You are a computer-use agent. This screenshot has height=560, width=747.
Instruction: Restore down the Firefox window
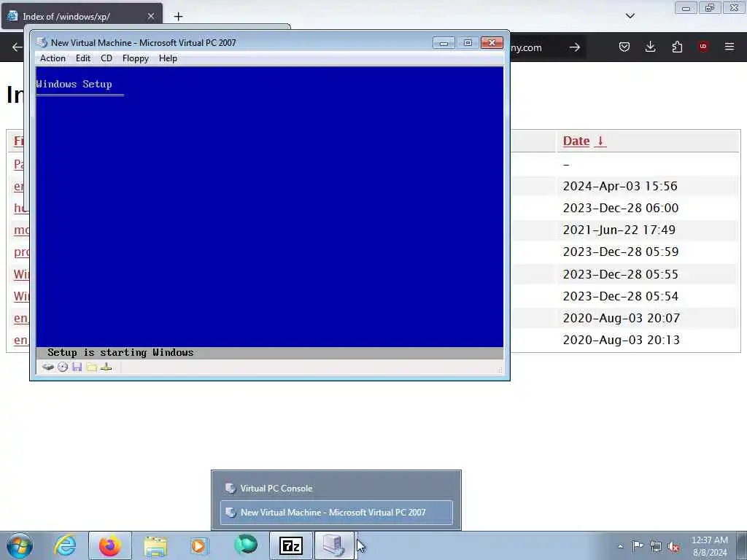click(710, 8)
